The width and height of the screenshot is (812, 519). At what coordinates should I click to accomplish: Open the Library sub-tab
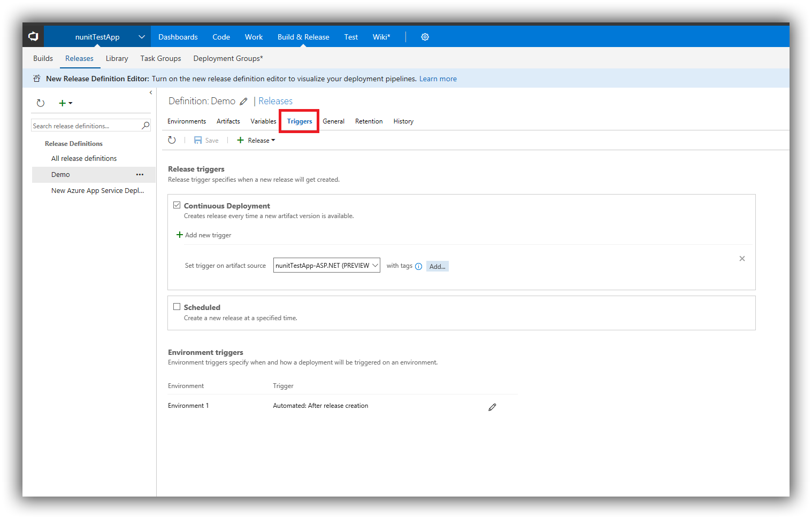point(117,58)
